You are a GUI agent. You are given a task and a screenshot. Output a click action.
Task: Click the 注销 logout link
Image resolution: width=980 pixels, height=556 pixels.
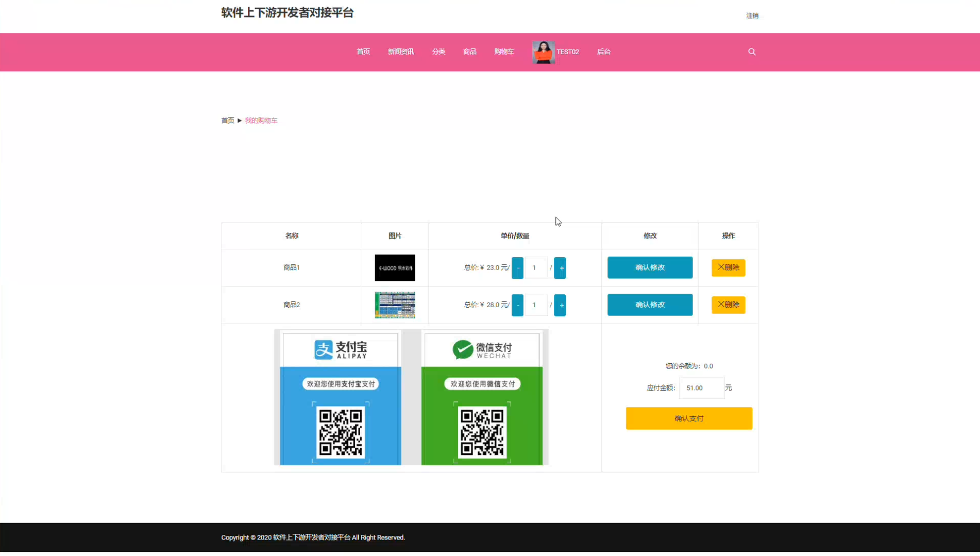click(x=752, y=15)
